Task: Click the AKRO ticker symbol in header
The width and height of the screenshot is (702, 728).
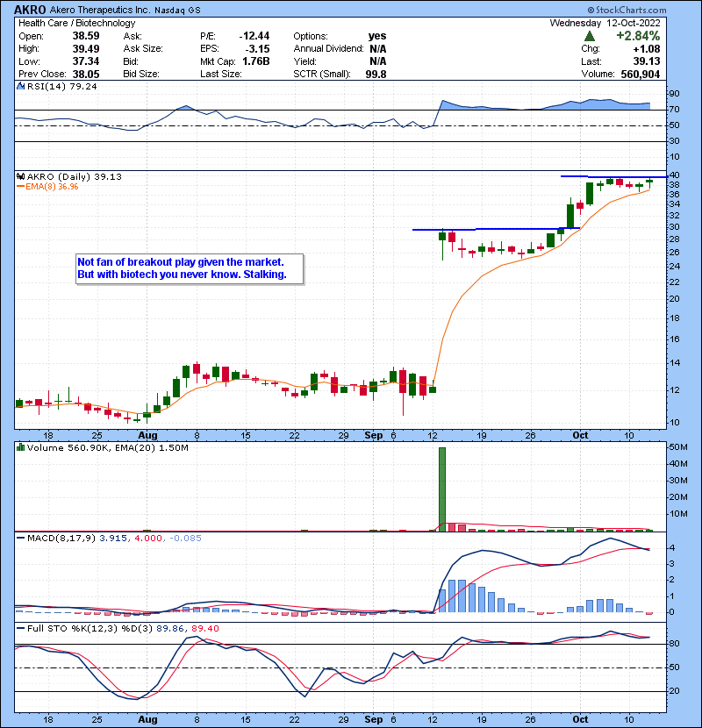Action: pos(30,10)
